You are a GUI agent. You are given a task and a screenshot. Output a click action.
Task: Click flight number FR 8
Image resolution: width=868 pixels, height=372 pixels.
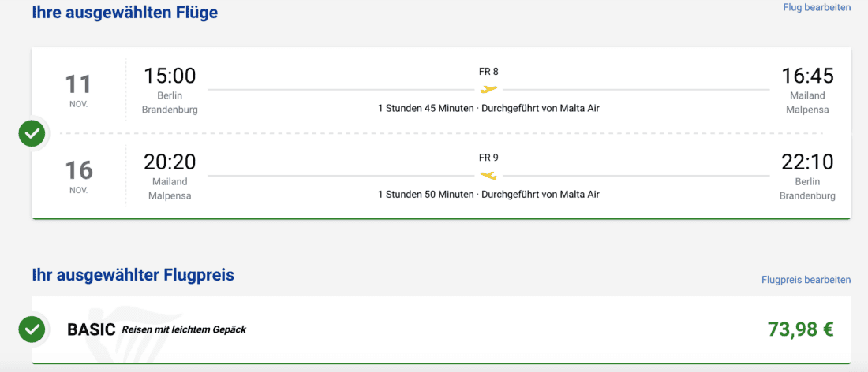pyautogui.click(x=488, y=72)
